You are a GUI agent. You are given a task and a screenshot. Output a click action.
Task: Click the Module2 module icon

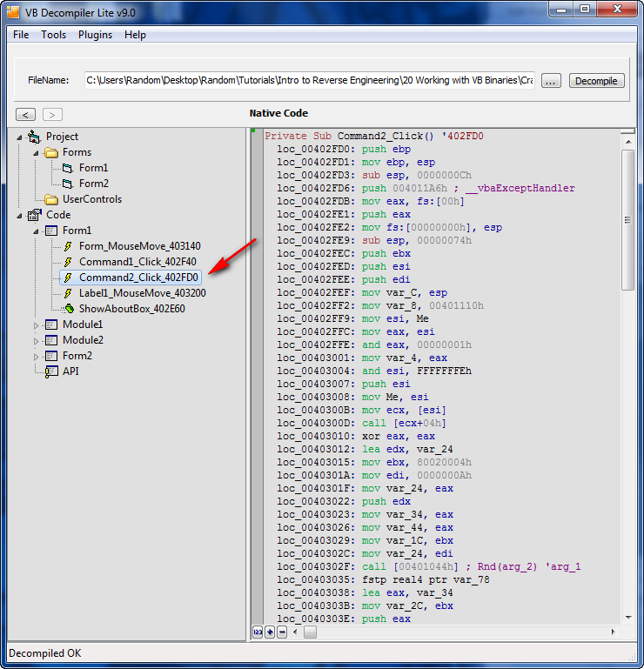pos(51,340)
